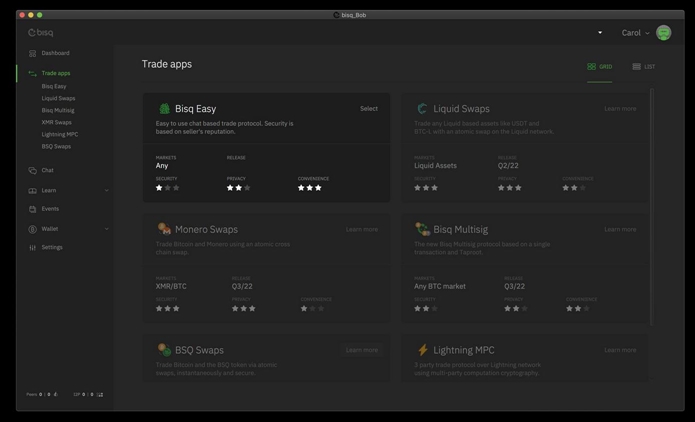Click the Settings sliders icon in sidebar

click(x=32, y=248)
